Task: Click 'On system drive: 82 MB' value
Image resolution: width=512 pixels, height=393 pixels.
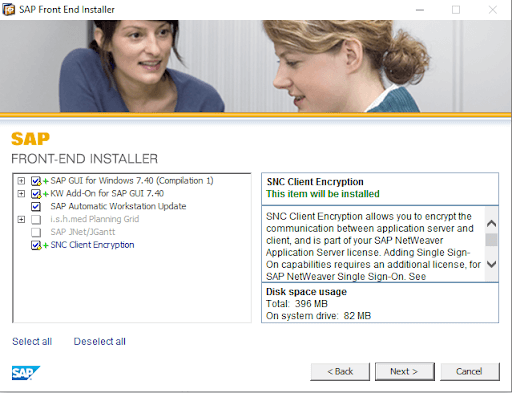Action: pos(318,316)
